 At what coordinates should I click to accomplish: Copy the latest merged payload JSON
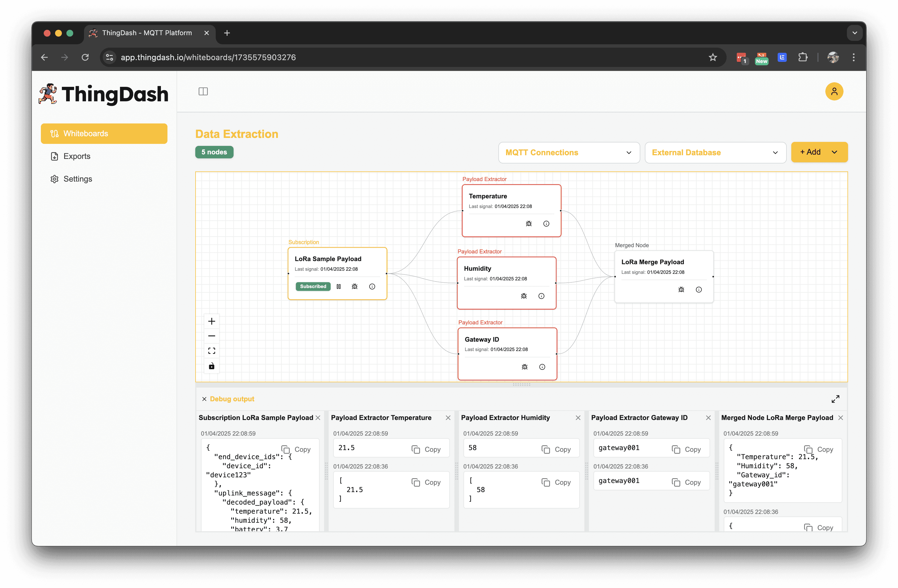[818, 450]
